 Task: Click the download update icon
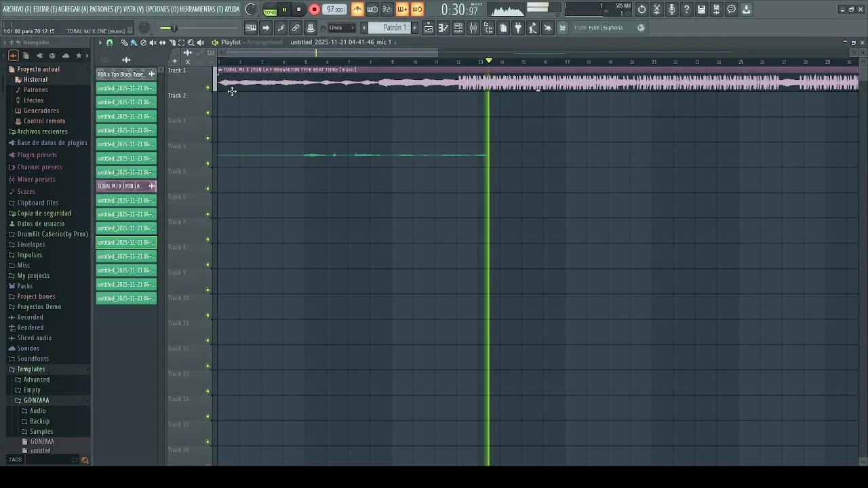point(746,9)
